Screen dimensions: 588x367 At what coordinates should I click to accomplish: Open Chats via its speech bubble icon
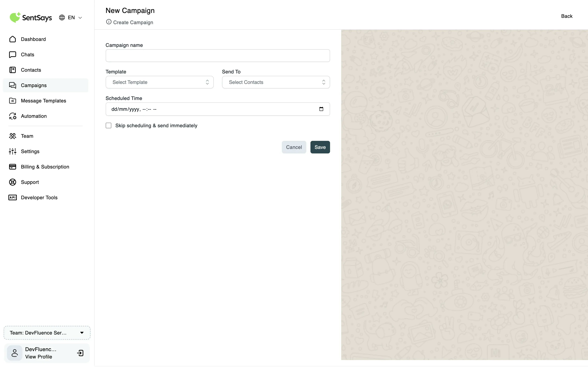tap(13, 55)
